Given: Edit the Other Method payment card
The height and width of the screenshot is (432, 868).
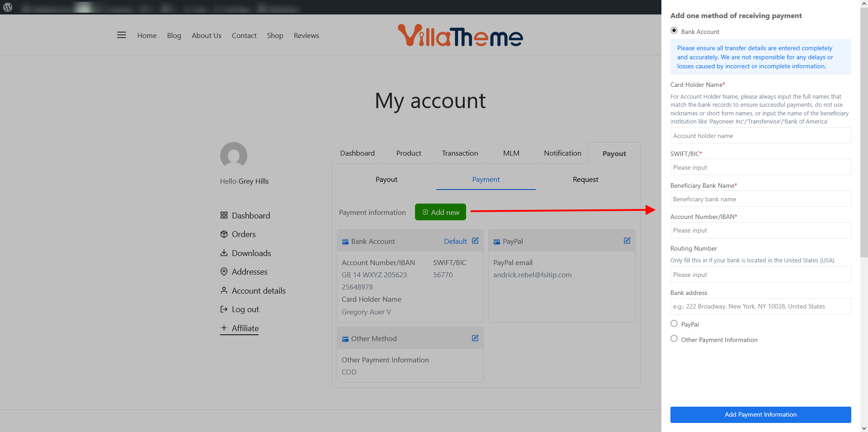Looking at the screenshot, I should (475, 338).
